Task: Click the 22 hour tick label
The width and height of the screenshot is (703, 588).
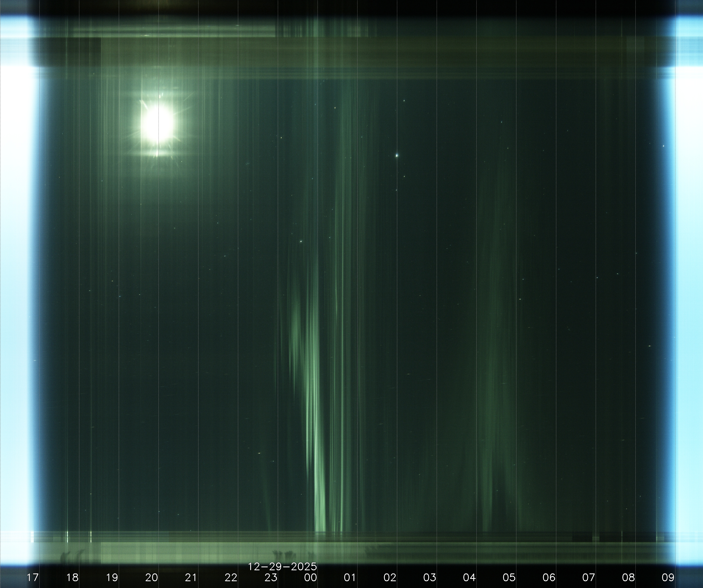Action: (231, 578)
